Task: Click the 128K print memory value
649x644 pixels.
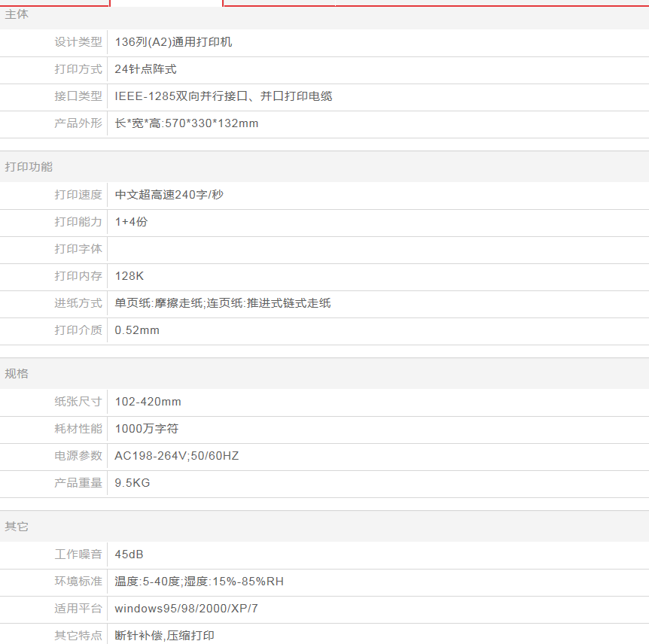Action: pos(129,276)
